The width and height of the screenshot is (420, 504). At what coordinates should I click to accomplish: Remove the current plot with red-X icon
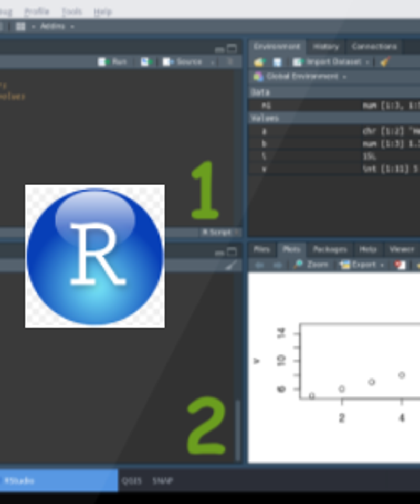pos(400,265)
